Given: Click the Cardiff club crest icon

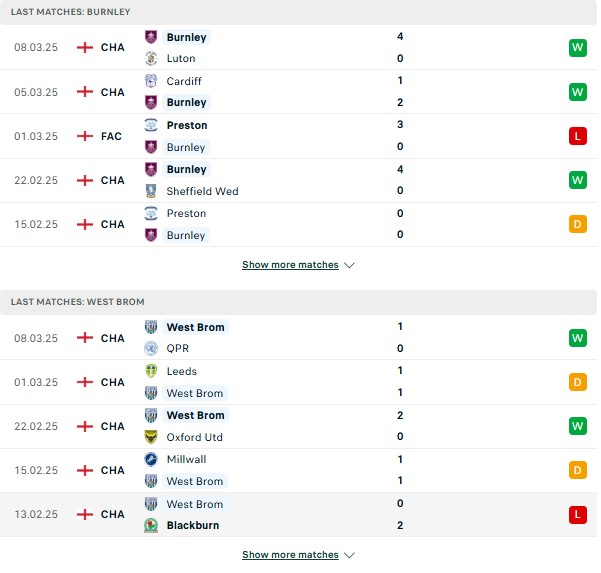Looking at the screenshot, I should (151, 81).
